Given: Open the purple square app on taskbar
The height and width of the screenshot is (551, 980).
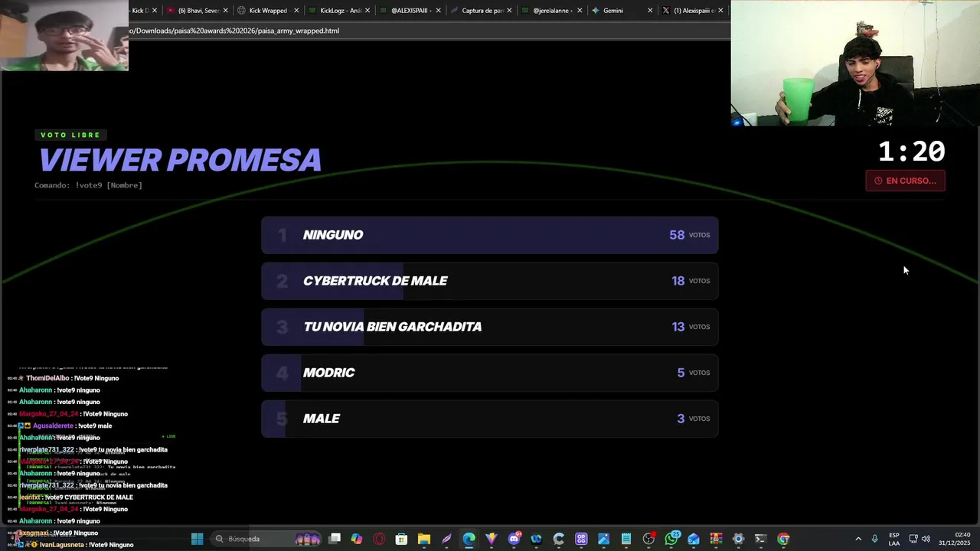Looking at the screenshot, I should 581,539.
